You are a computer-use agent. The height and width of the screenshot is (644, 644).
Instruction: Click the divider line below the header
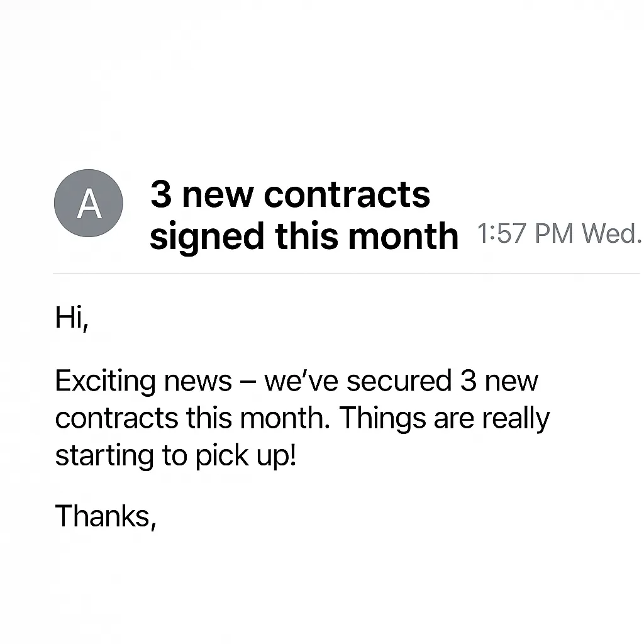point(347,274)
